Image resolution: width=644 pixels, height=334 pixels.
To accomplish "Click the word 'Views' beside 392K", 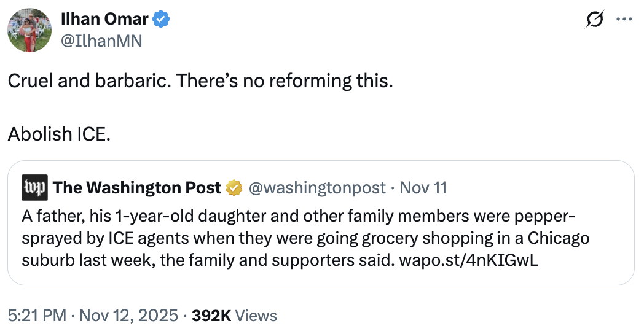I will tap(256, 316).
